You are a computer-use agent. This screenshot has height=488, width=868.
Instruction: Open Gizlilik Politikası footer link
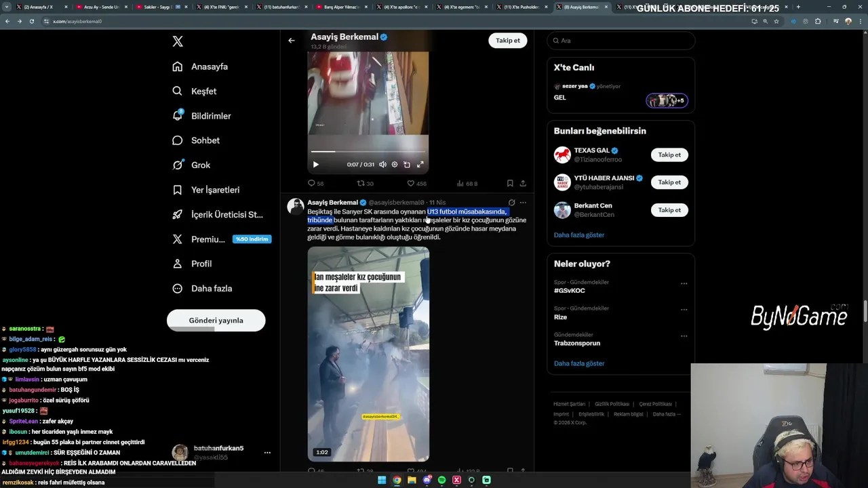(x=612, y=404)
